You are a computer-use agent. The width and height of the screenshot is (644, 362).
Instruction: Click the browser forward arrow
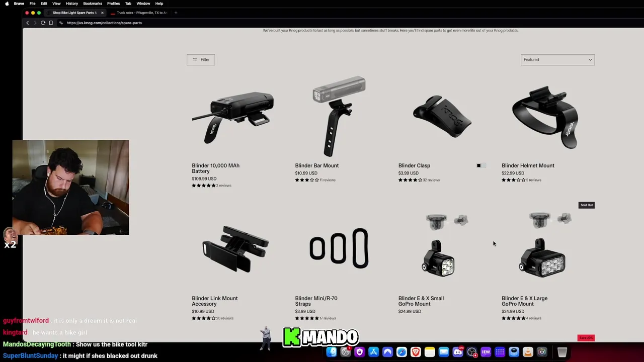point(35,23)
